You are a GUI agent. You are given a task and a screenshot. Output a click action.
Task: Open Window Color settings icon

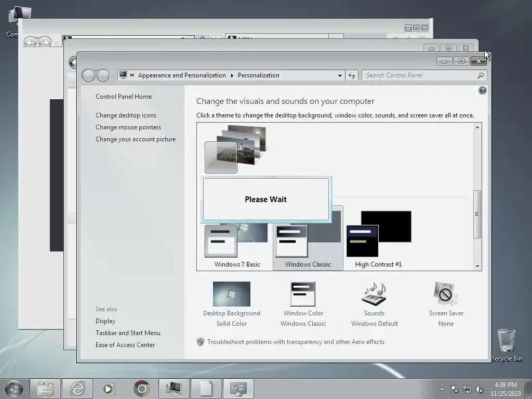[303, 294]
